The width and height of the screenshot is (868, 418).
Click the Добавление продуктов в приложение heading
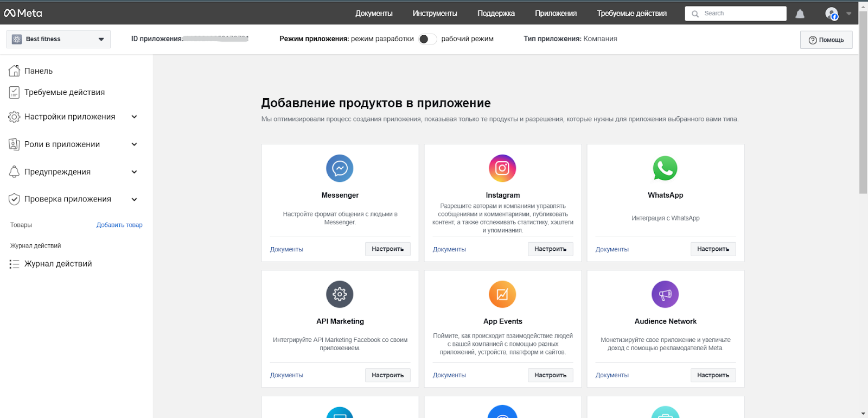coord(376,103)
